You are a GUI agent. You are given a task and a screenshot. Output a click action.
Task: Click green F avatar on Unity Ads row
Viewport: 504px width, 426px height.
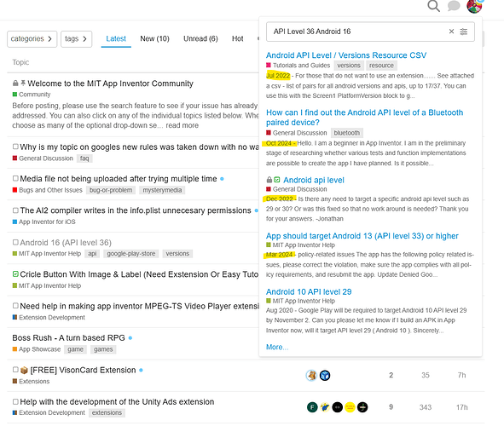(x=312, y=407)
